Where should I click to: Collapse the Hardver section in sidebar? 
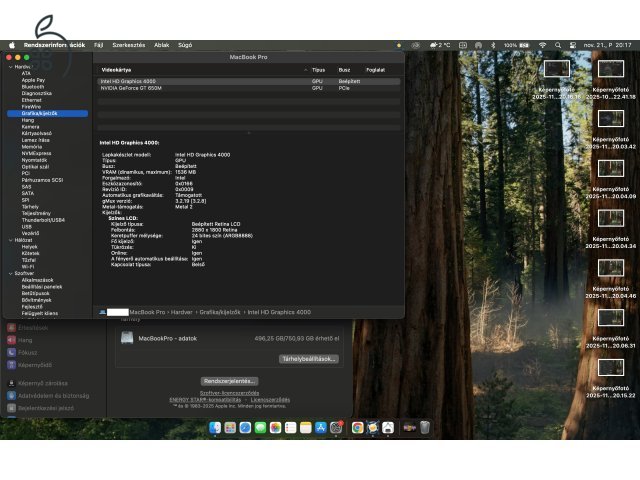point(11,67)
